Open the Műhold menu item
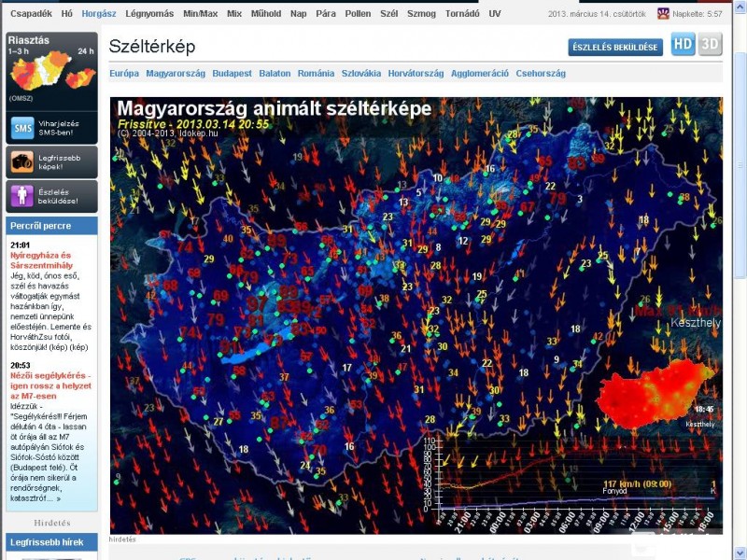 (266, 14)
